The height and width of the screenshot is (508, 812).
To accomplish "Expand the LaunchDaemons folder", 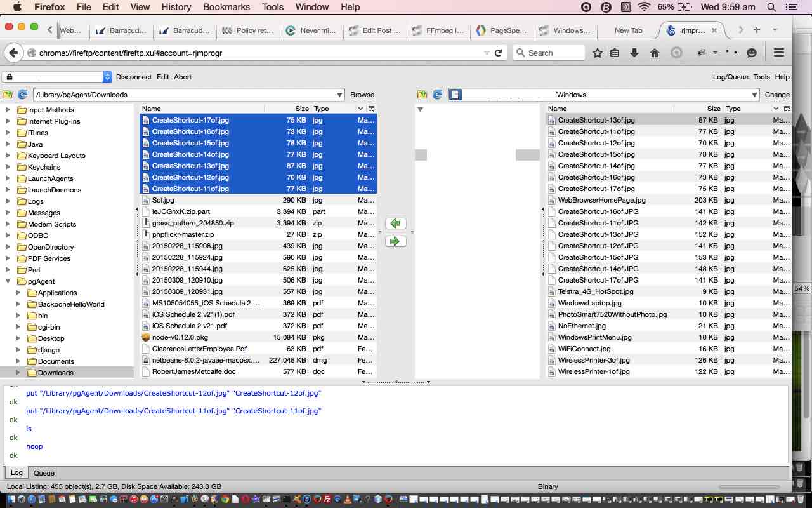I will pos(8,190).
